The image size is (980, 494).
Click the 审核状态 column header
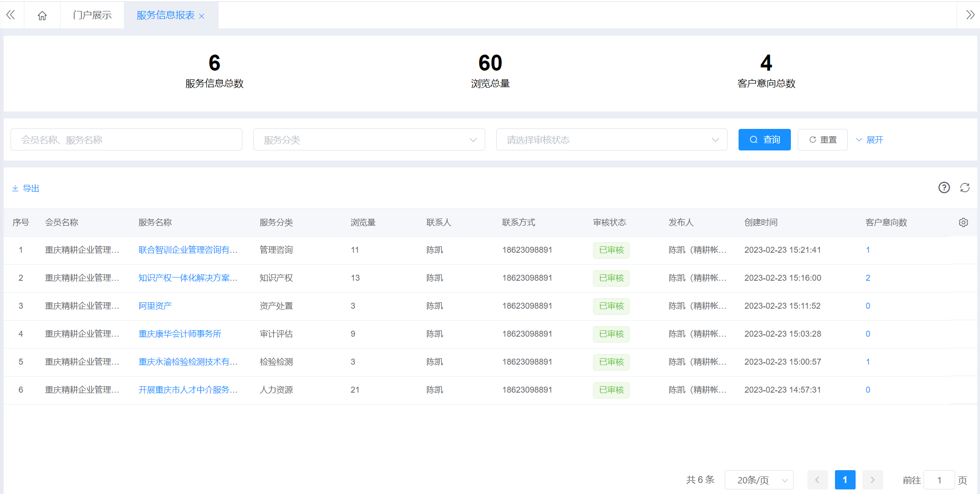tap(610, 222)
